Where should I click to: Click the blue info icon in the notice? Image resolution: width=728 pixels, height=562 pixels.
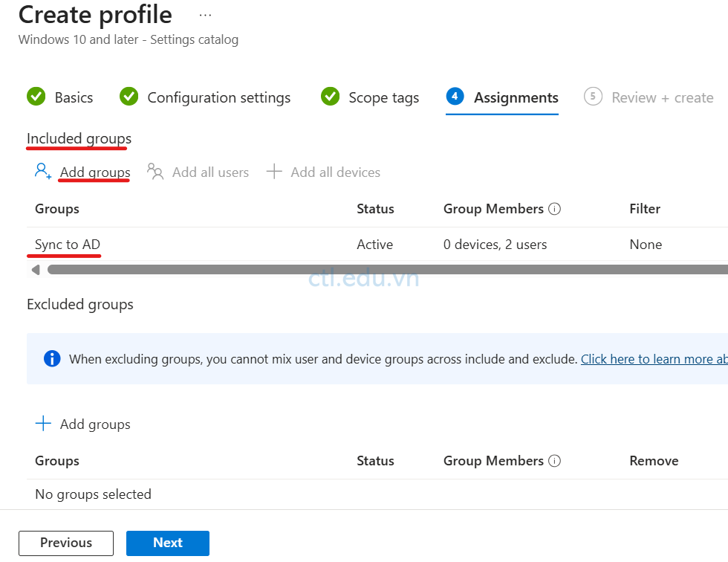tap(52, 358)
